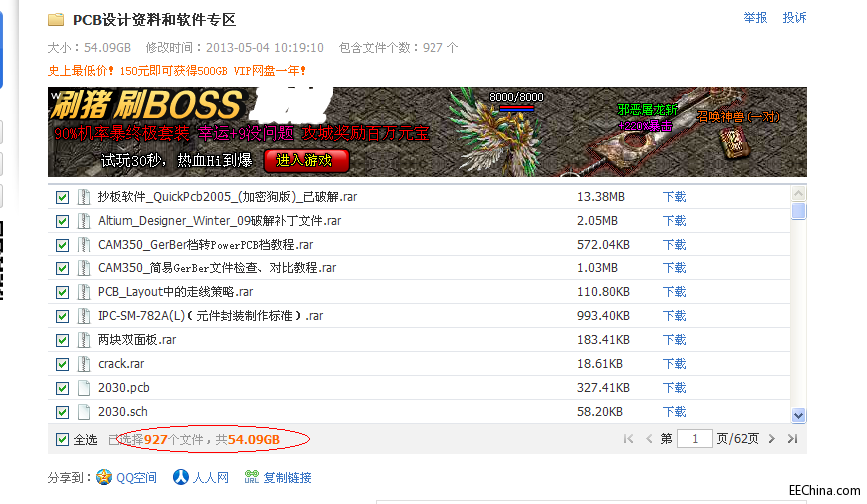Click the archive icon for PCB_Layout中的走线策略.rar

pos(84,292)
